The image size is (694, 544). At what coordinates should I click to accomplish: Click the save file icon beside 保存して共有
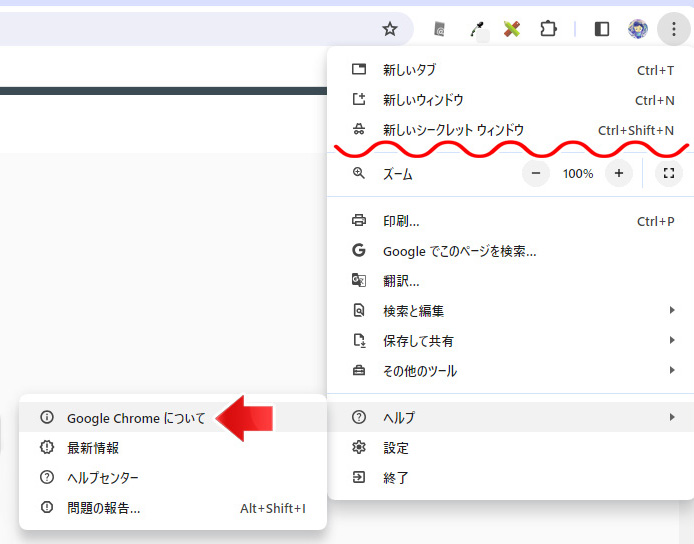coord(359,340)
